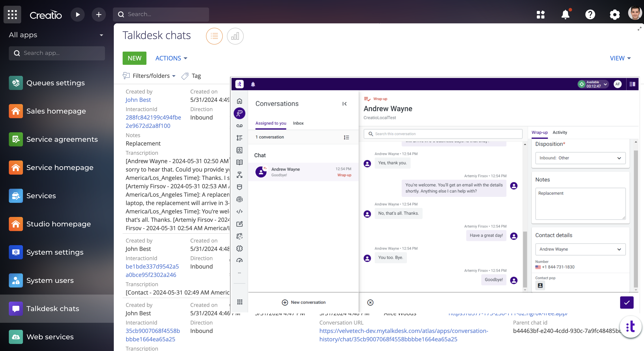The height and width of the screenshot is (351, 644).
Task: Open the Talkdesk dashboard gauge icon
Action: pos(240,261)
